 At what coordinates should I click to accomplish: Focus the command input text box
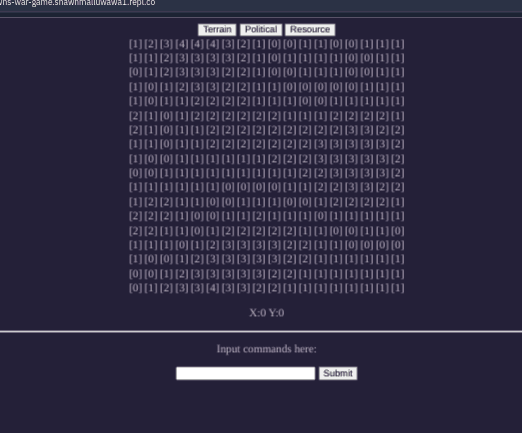(x=245, y=373)
